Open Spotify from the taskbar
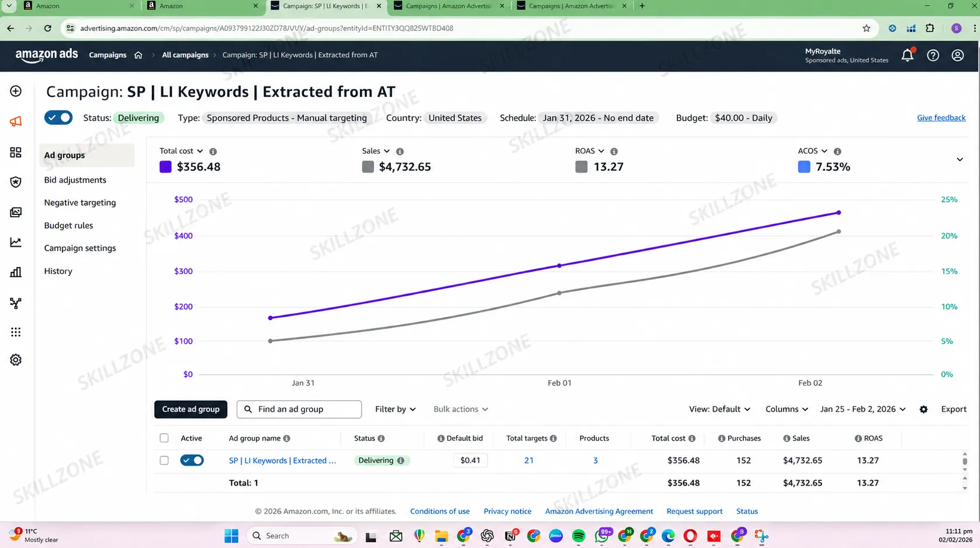This screenshot has width=980, height=548. click(579, 536)
